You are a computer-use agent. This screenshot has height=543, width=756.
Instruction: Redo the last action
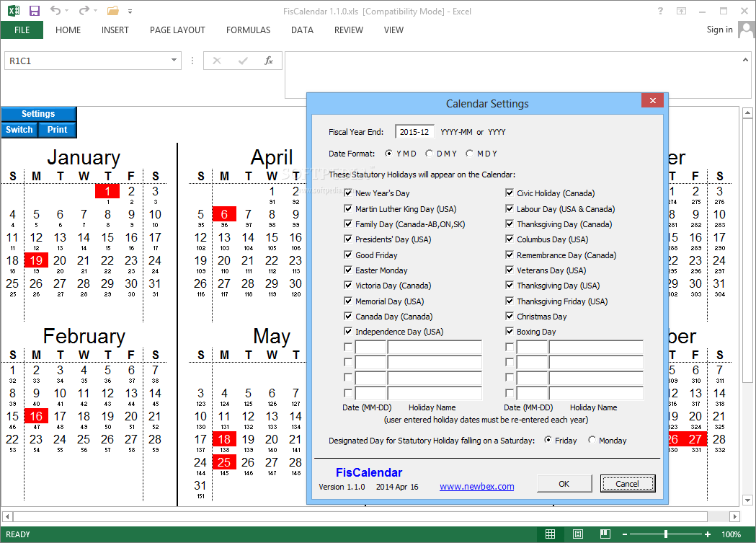84,10
